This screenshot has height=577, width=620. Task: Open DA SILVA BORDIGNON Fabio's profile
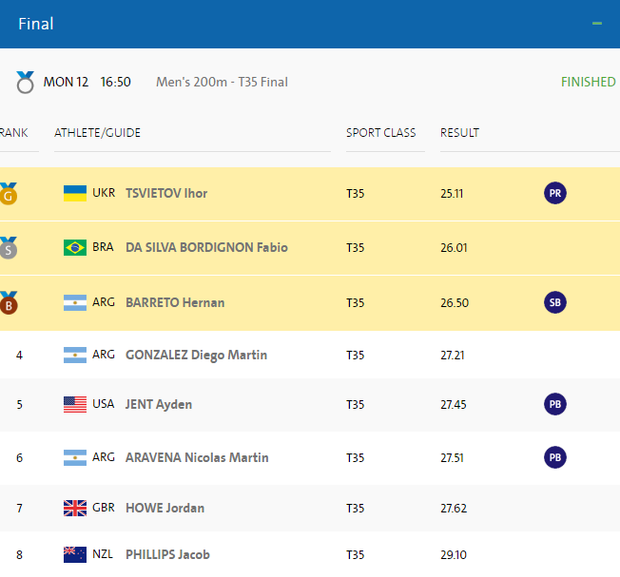tap(206, 248)
